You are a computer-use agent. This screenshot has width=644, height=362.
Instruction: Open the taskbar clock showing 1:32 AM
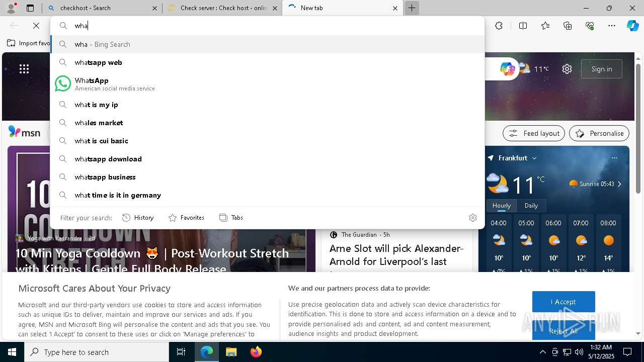point(601,352)
